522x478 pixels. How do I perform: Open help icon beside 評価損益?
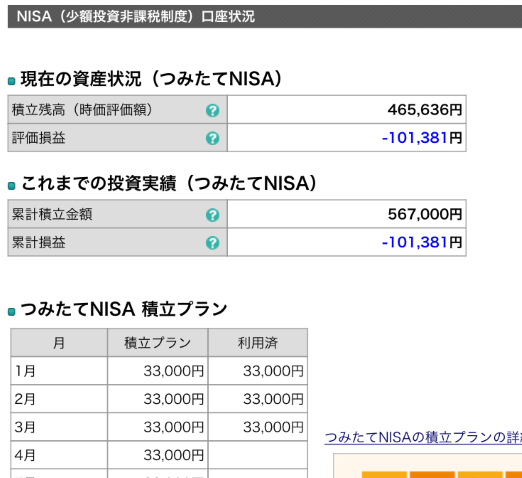212,138
